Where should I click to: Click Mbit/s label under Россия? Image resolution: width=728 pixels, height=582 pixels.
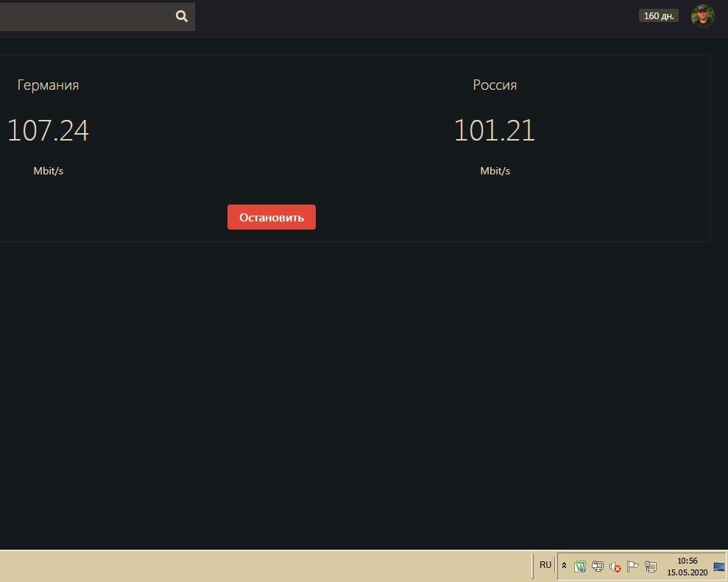tap(495, 171)
